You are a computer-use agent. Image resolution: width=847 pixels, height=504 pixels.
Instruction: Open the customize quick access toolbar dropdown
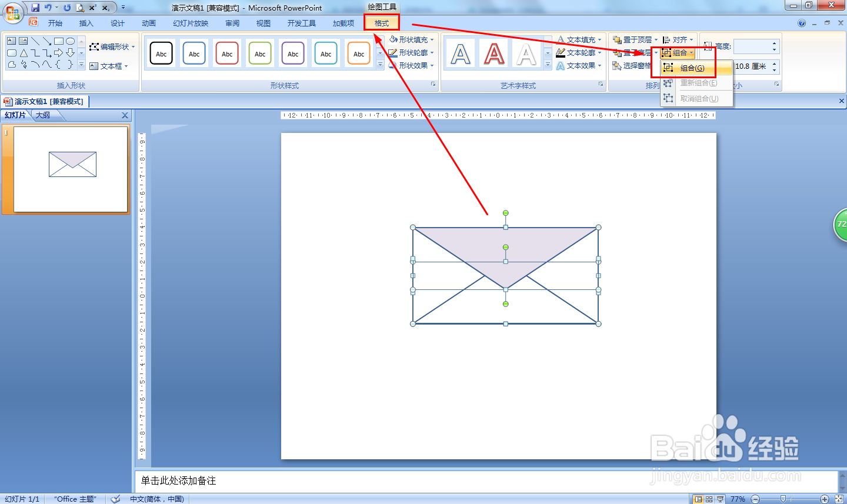123,8
